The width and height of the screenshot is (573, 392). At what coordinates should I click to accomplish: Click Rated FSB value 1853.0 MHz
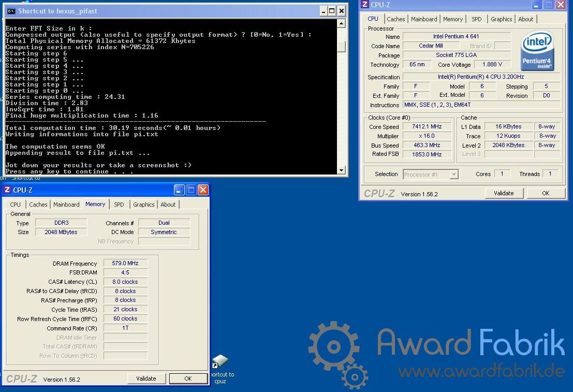click(427, 154)
